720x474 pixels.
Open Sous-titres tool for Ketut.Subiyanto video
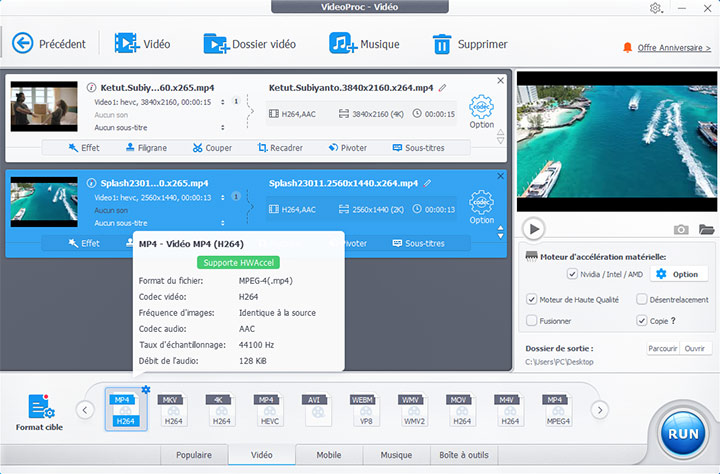click(x=419, y=148)
